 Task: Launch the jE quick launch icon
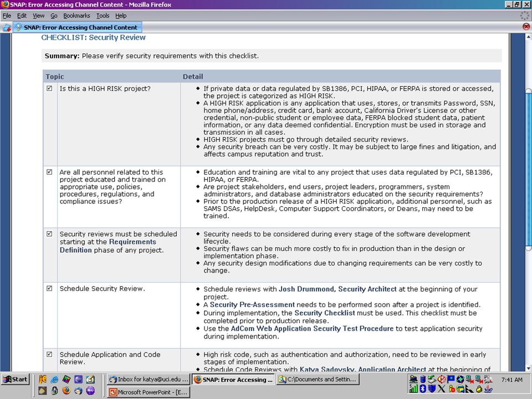pyautogui.click(x=43, y=379)
